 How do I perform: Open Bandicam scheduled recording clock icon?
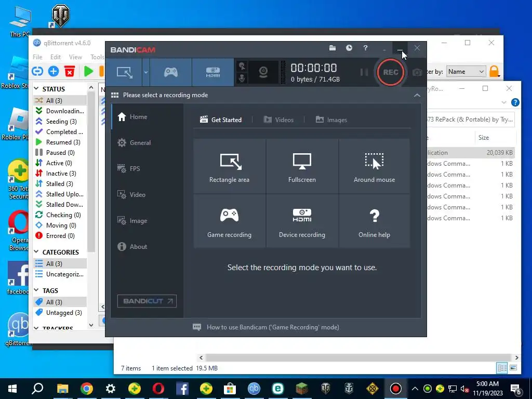[349, 48]
